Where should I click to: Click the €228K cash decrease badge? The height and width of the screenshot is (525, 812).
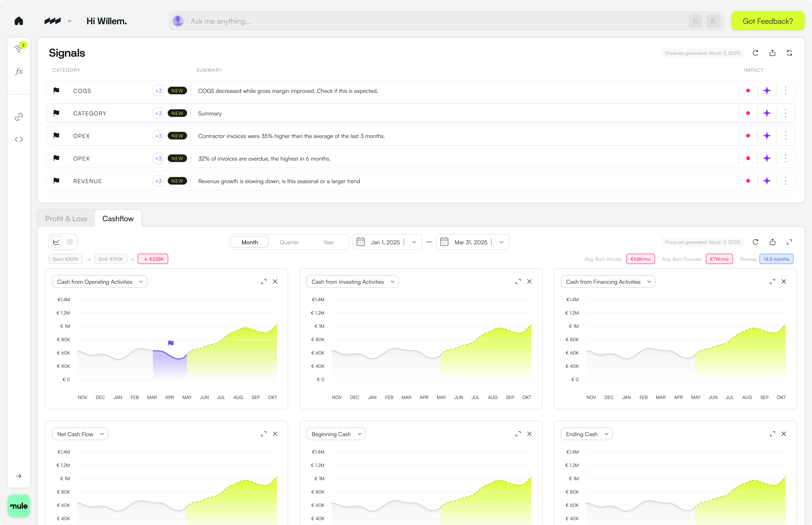click(x=153, y=259)
